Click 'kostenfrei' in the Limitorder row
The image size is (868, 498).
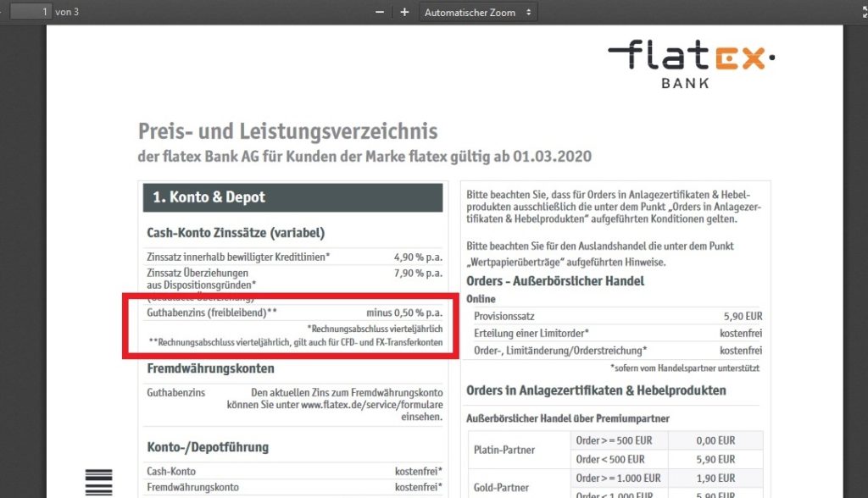[x=741, y=334]
